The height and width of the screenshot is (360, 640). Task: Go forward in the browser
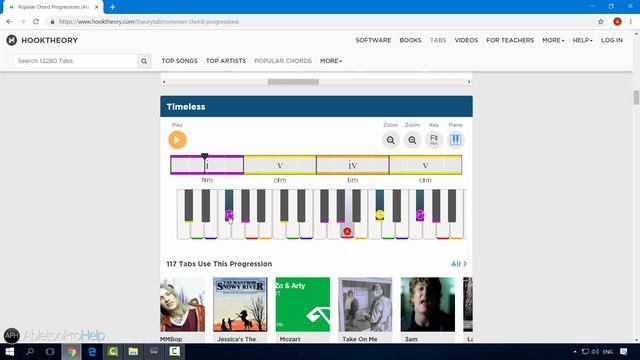[22, 22]
